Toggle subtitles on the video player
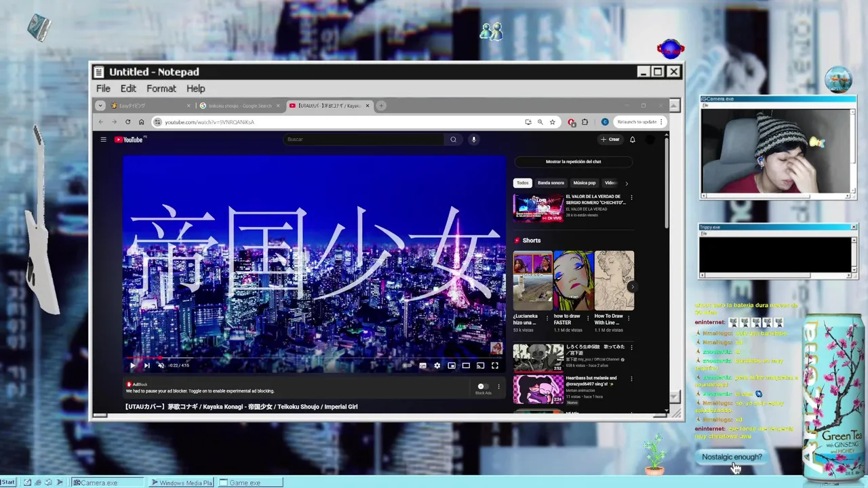Image resolution: width=868 pixels, height=488 pixels. click(422, 365)
